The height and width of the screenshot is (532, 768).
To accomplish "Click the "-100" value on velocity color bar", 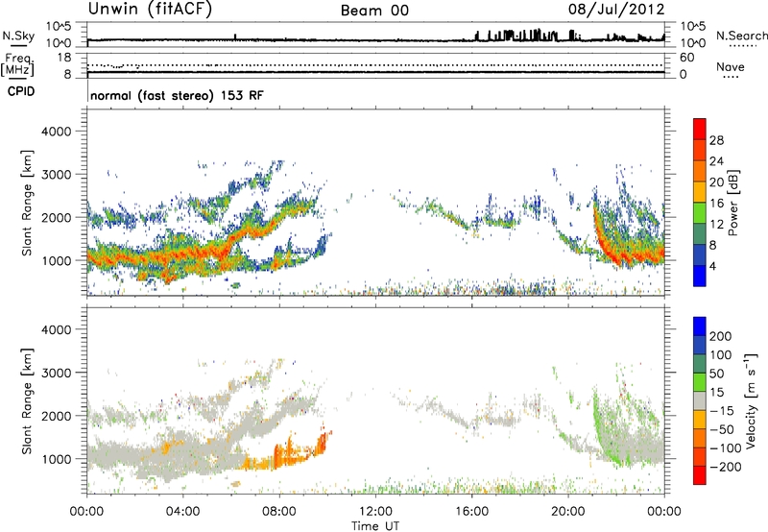I will [725, 448].
